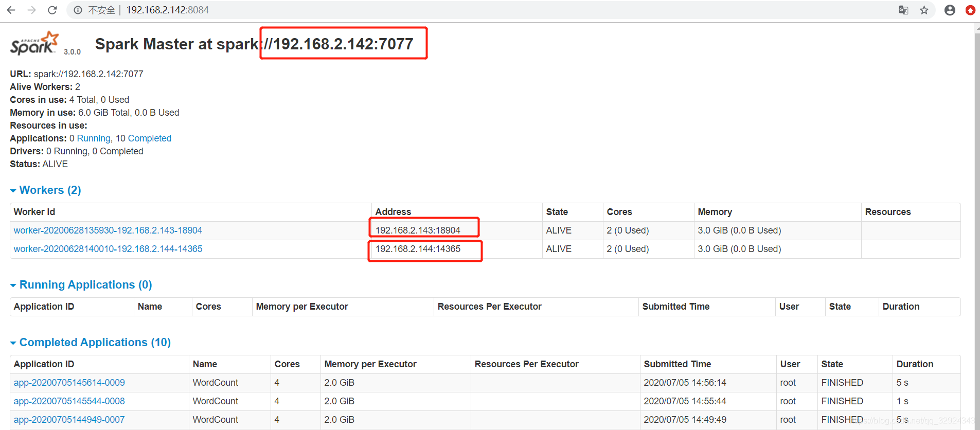This screenshot has width=980, height=430.
Task: Open application app-20200705144949-0007
Action: (69, 420)
